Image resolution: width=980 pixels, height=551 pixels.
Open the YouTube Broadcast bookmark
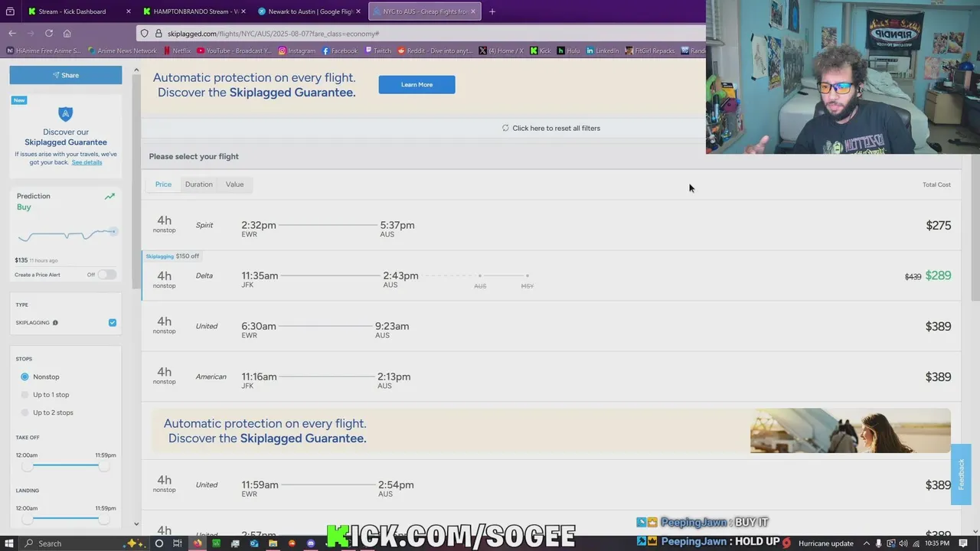234,51
